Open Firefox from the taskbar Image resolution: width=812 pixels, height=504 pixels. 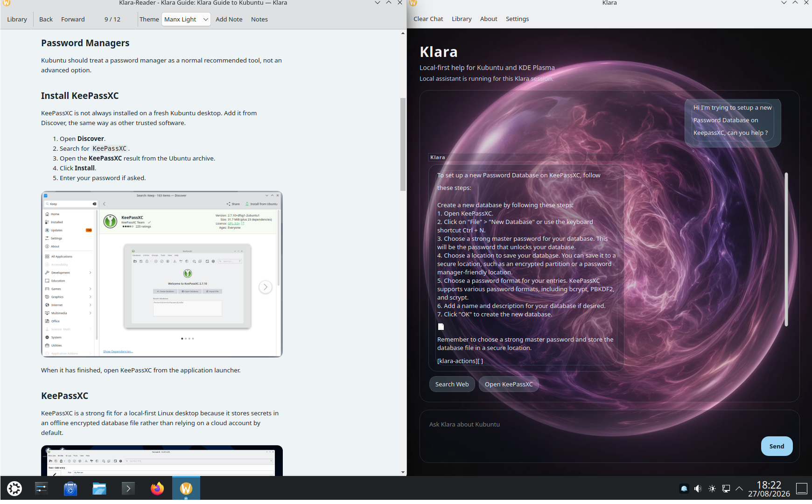pyautogui.click(x=157, y=489)
